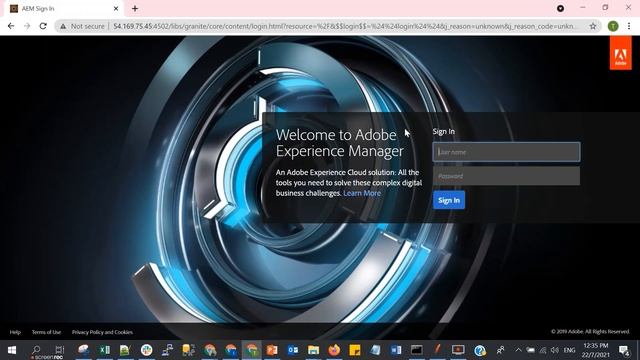Viewport: 640px width, 360px height.
Task: Open Firefox from the taskbar
Action: [334, 350]
